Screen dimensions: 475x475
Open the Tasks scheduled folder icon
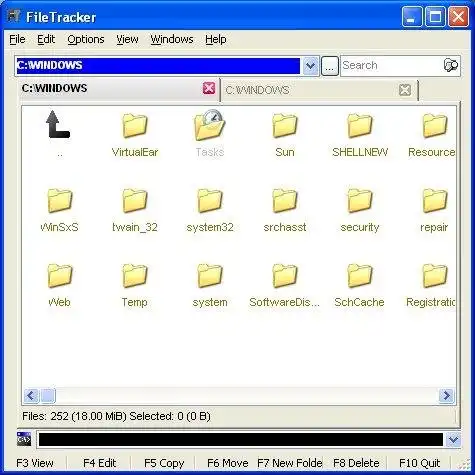210,125
